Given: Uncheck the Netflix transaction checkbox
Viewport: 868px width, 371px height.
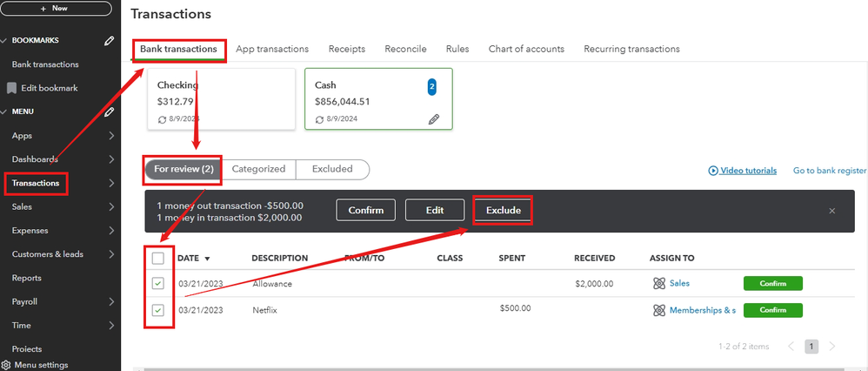Looking at the screenshot, I should click(157, 310).
